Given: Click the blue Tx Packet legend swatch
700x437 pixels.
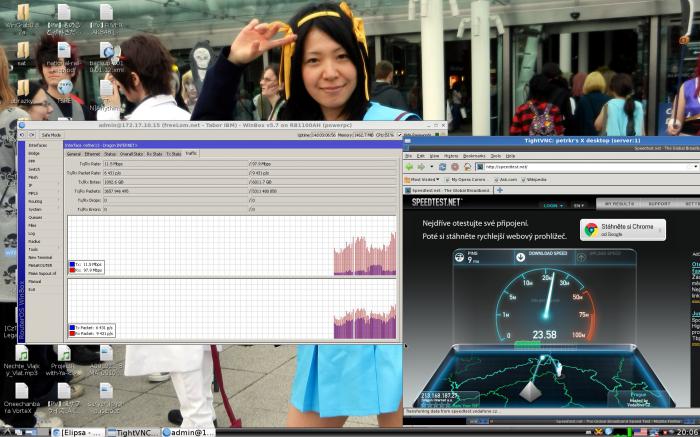Looking at the screenshot, I should (72, 328).
